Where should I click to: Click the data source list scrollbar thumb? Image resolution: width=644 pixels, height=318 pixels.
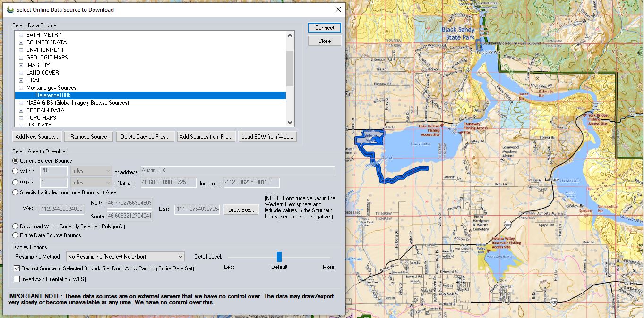click(x=290, y=69)
